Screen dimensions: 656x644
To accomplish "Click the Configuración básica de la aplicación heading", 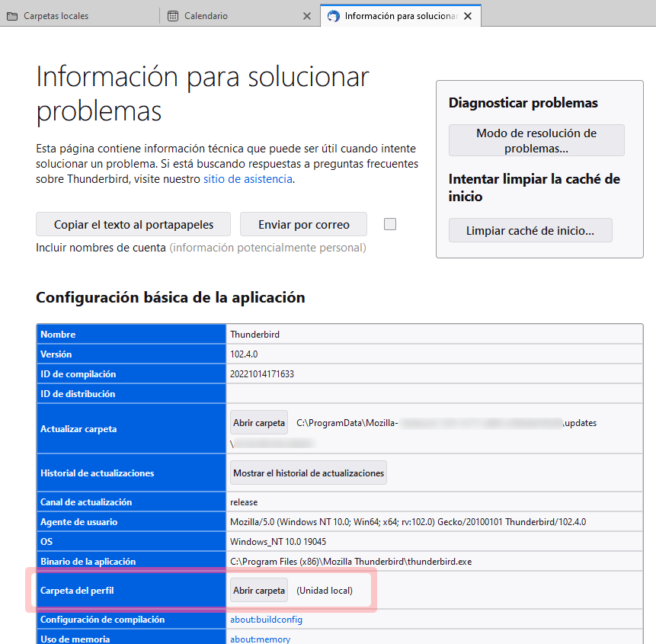I will coord(170,297).
